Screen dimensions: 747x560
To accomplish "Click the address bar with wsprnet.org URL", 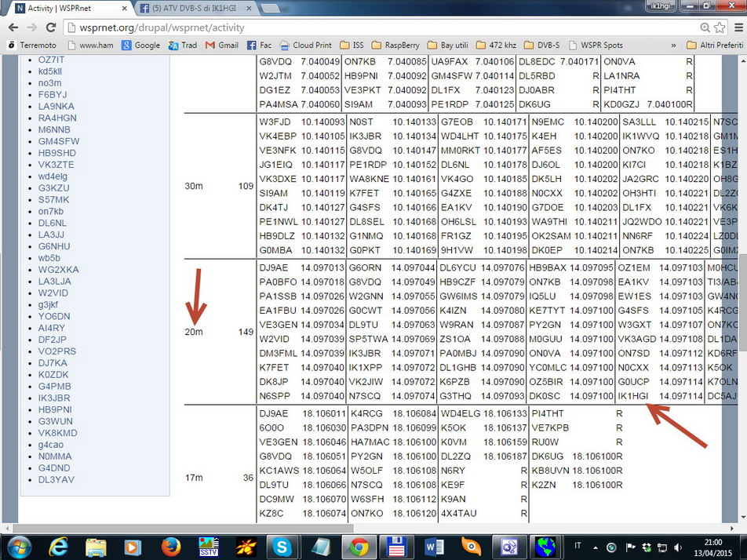I will (x=381, y=27).
